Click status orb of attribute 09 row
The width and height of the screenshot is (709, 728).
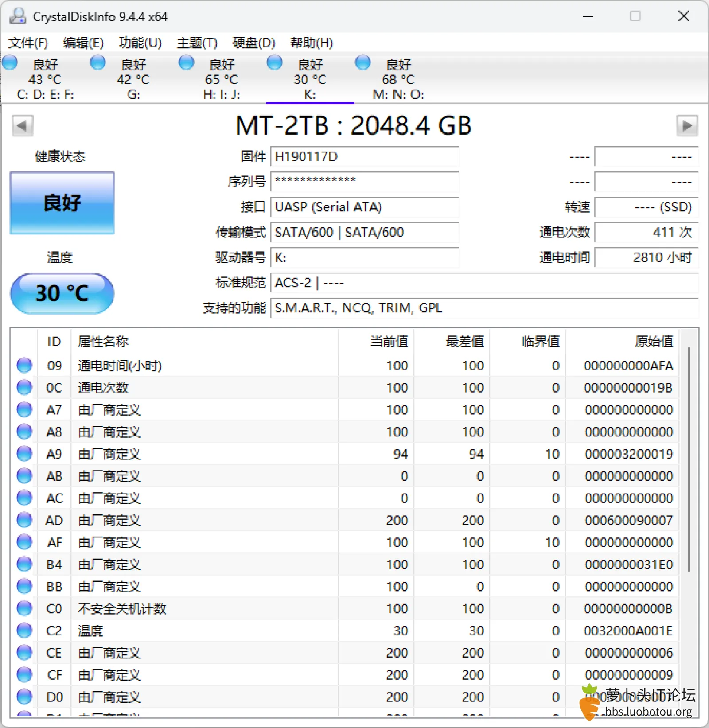pos(24,365)
